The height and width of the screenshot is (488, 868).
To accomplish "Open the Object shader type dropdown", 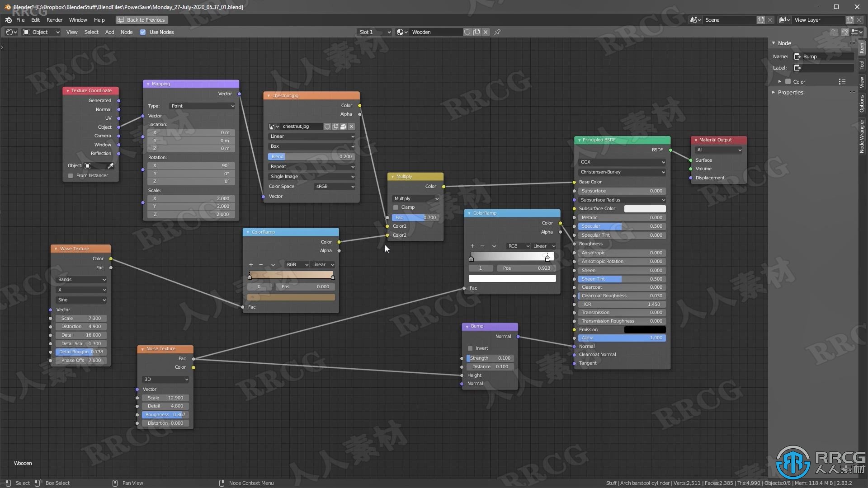I will coord(41,32).
